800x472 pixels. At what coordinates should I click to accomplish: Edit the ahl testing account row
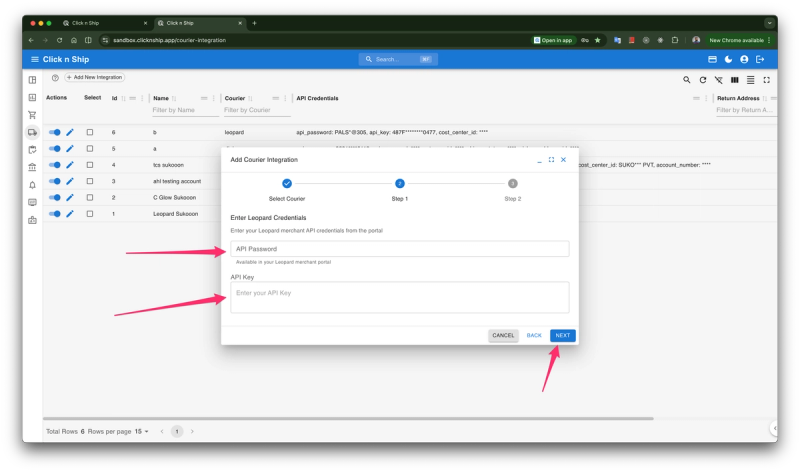click(x=70, y=181)
